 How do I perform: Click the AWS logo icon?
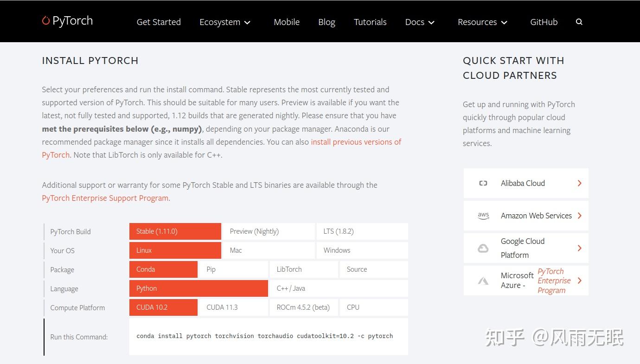point(483,216)
